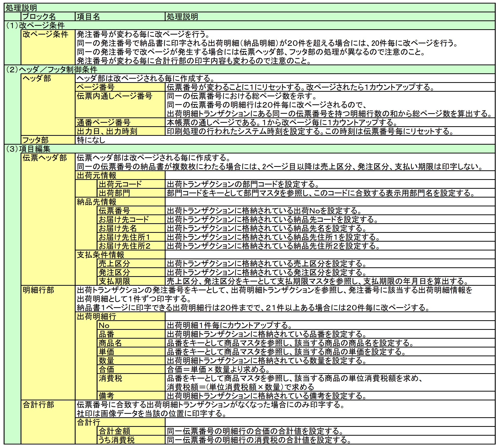This screenshot has width=500, height=448.
Task: Select the 通番ページ番号 item cell
Action: coord(120,122)
